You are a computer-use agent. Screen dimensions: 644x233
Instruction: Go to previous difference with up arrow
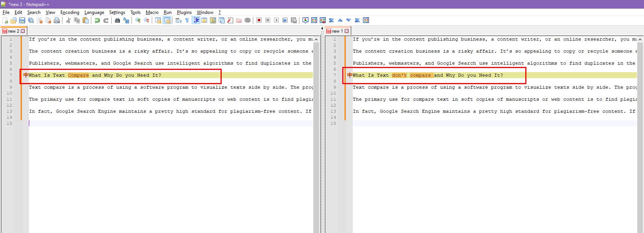point(340,20)
